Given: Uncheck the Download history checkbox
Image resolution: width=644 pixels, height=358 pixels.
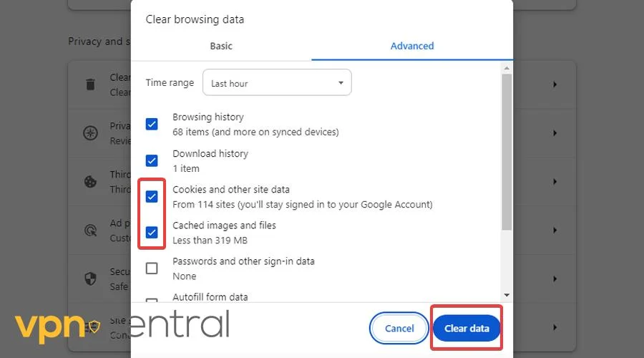Looking at the screenshot, I should 152,160.
